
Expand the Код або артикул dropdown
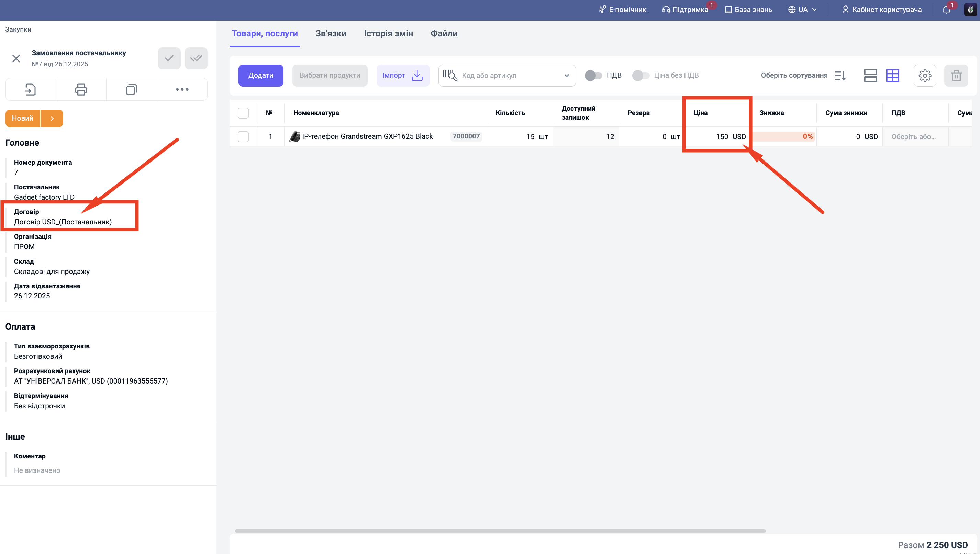pyautogui.click(x=567, y=75)
